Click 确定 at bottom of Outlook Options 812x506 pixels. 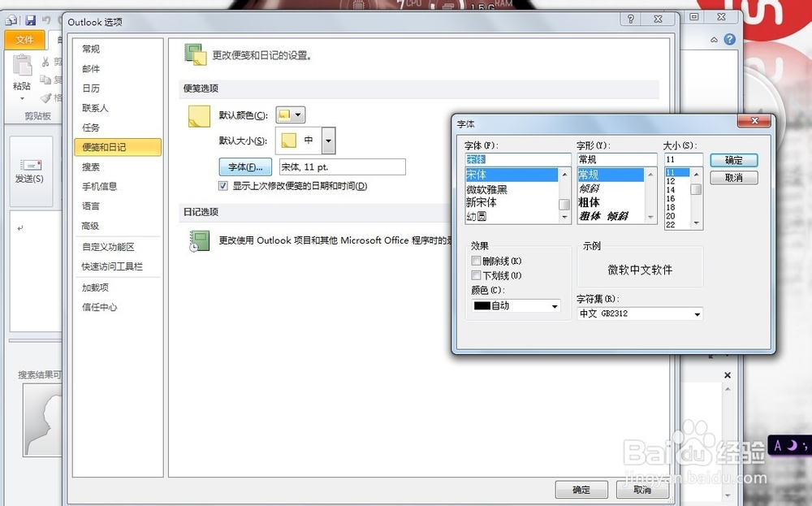581,490
